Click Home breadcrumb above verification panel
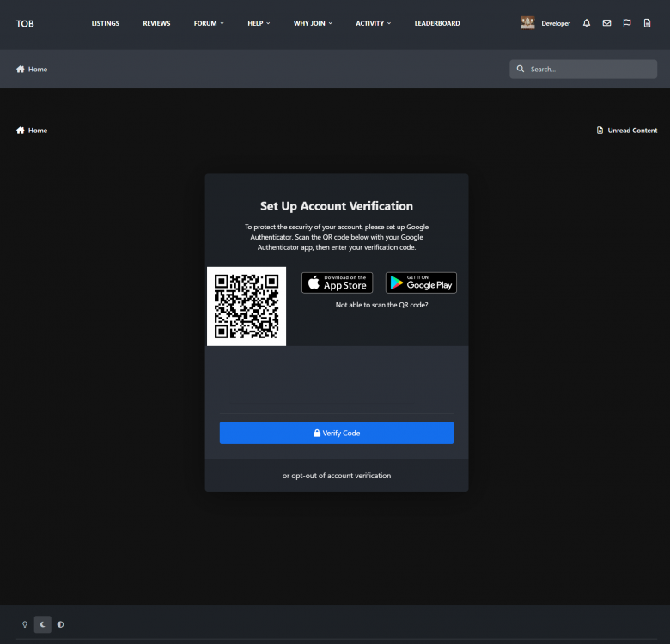670x644 pixels. [32, 131]
